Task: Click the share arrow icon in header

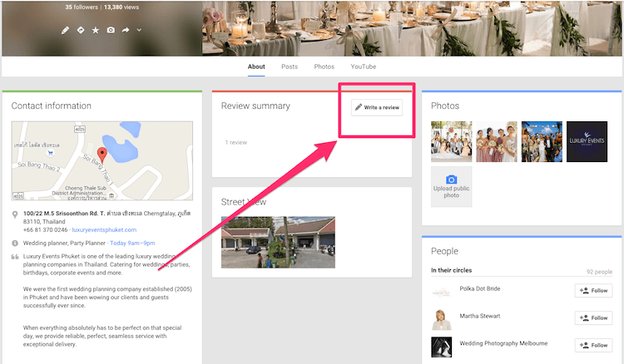Action: point(126,30)
